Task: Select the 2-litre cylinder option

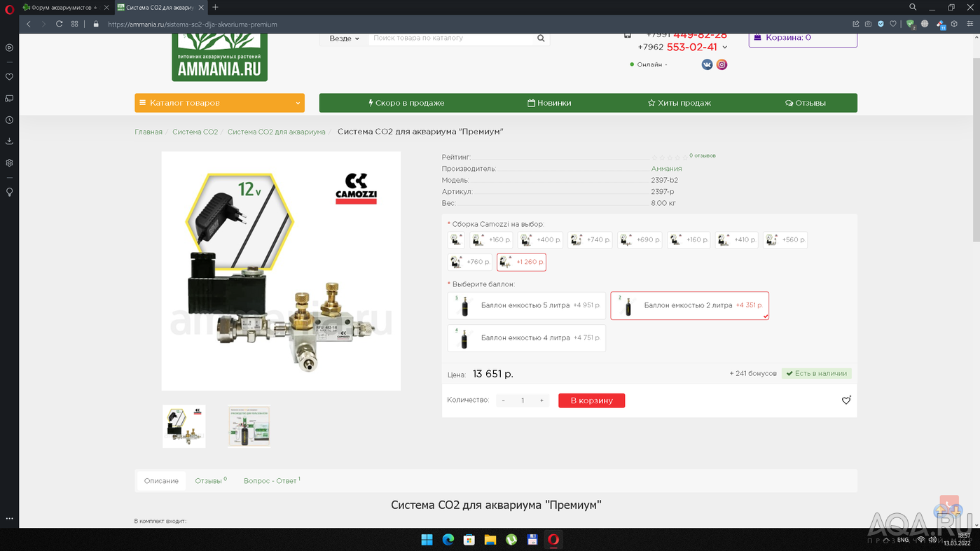Action: (x=690, y=305)
